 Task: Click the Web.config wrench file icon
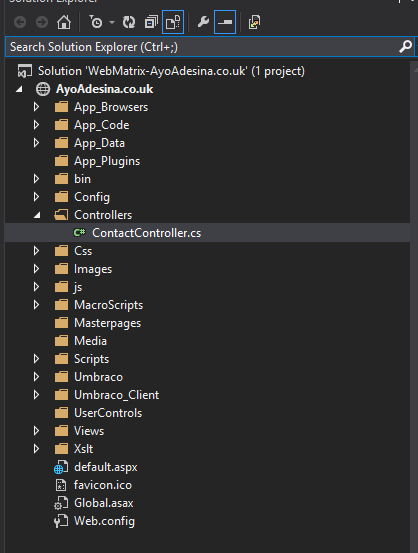(x=61, y=521)
